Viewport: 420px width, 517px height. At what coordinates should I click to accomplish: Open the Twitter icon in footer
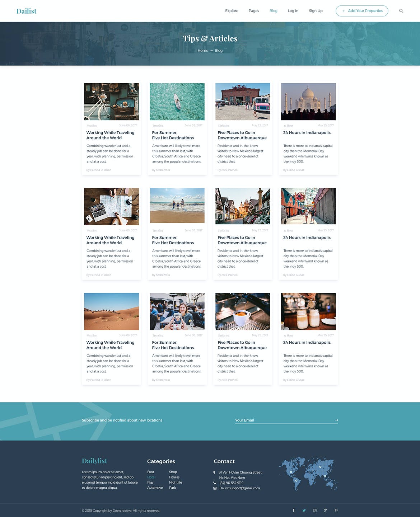click(304, 511)
